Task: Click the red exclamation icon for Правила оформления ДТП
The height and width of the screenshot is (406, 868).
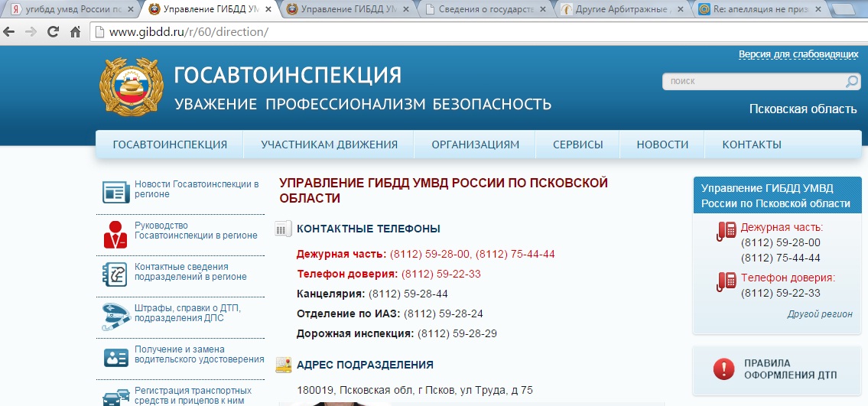Action: coord(723,369)
